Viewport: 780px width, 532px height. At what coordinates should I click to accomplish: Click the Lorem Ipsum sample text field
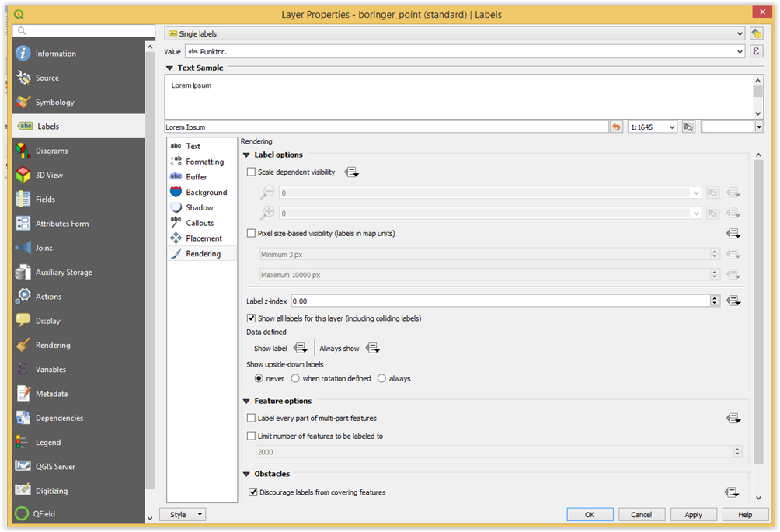click(x=387, y=127)
